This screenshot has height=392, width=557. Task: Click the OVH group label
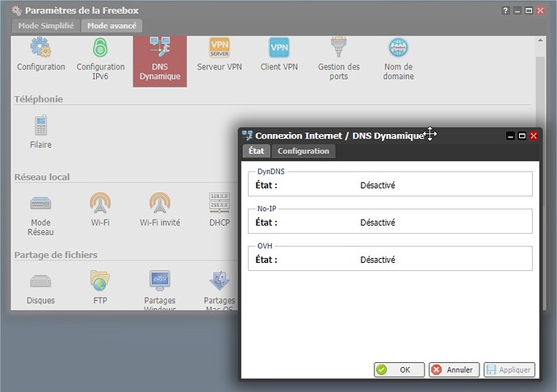(265, 246)
